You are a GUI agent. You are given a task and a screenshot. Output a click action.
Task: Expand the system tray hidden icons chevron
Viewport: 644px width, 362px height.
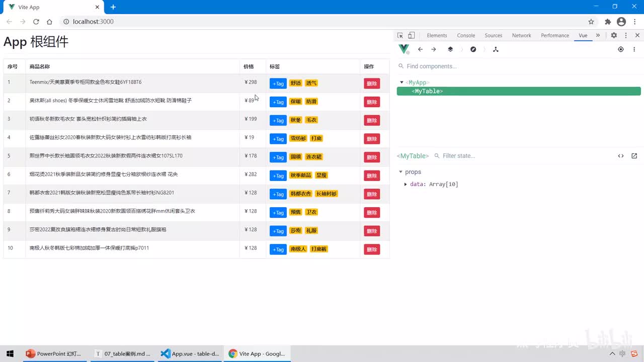pyautogui.click(x=612, y=353)
